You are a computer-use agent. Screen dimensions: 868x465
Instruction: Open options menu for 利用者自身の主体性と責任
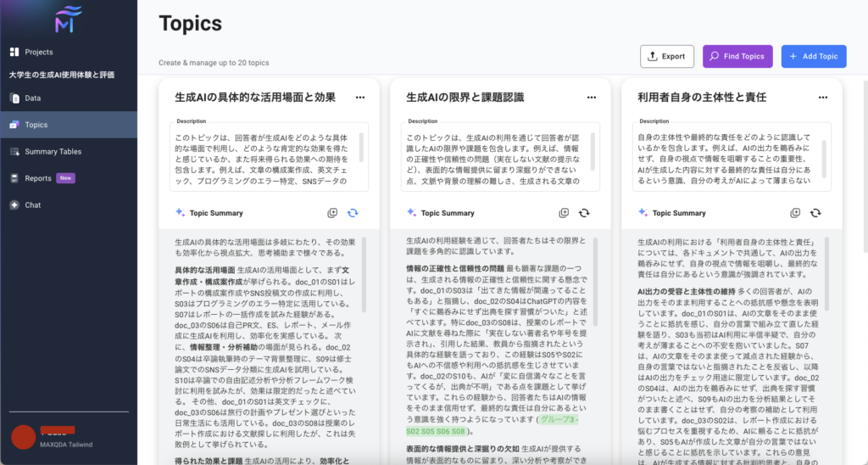822,98
